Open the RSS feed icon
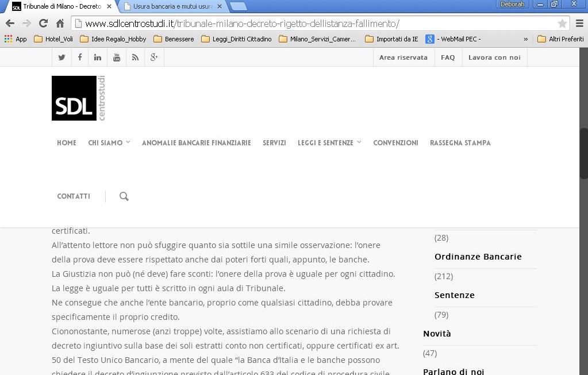 135,57
